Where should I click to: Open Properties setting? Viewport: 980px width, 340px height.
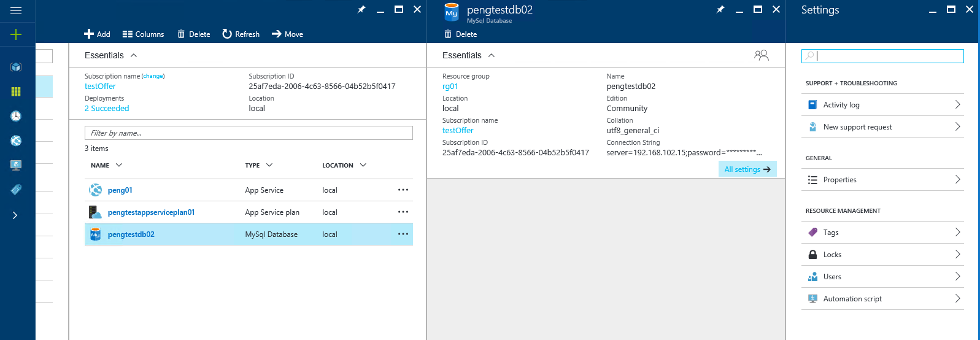(x=882, y=180)
